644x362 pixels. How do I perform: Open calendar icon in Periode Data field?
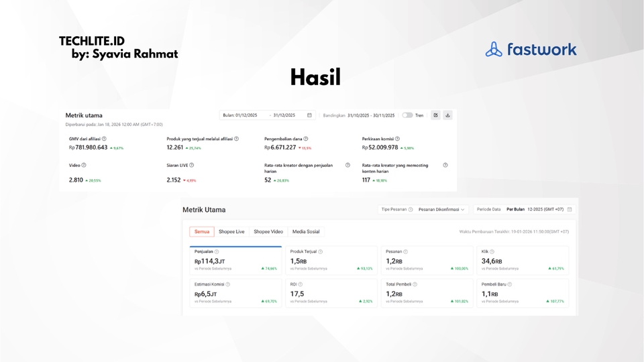(570, 209)
